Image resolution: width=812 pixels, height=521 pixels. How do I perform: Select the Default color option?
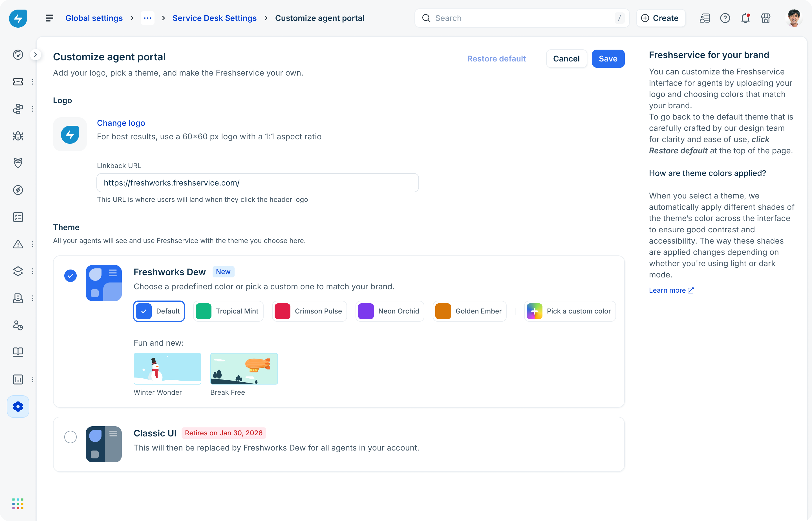159,311
